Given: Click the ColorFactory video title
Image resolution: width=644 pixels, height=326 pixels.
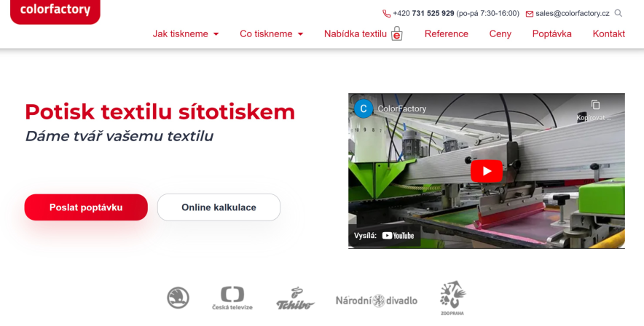Looking at the screenshot, I should [x=401, y=108].
